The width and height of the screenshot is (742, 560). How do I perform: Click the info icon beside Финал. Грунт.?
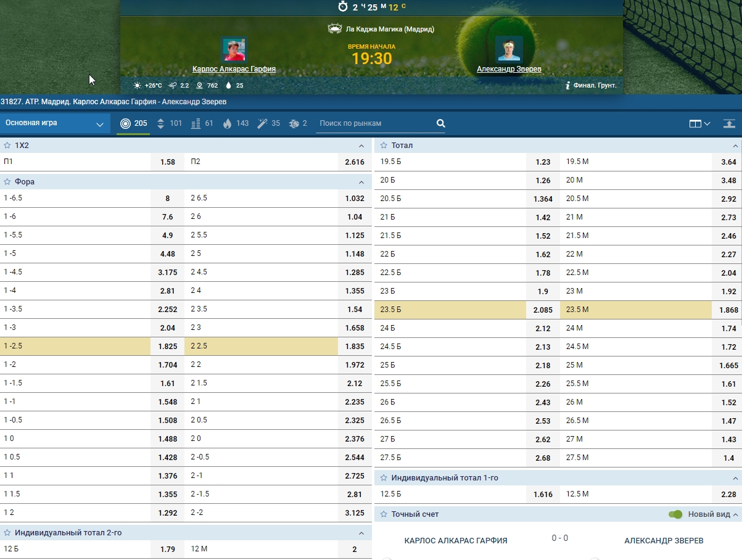567,86
